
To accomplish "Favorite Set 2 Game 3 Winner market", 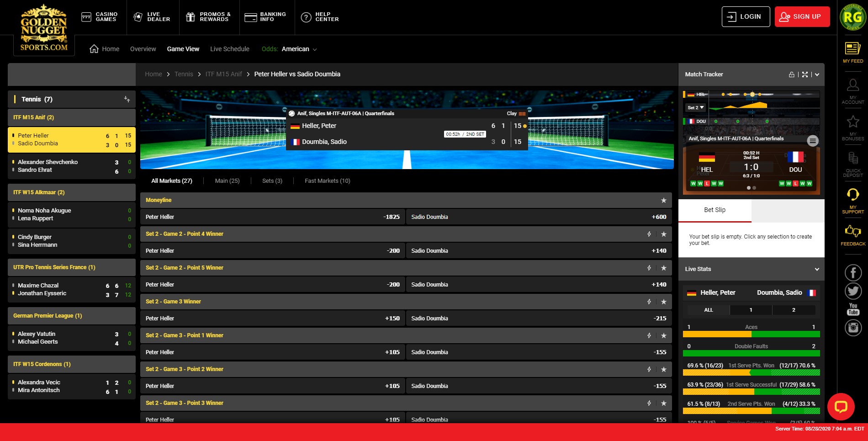I will point(663,302).
